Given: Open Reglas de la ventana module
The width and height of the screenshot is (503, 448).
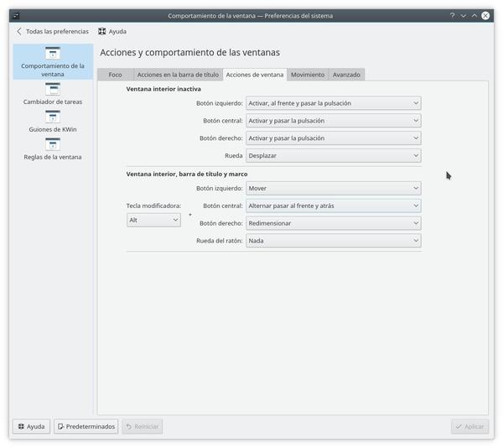Looking at the screenshot, I should pyautogui.click(x=53, y=144).
